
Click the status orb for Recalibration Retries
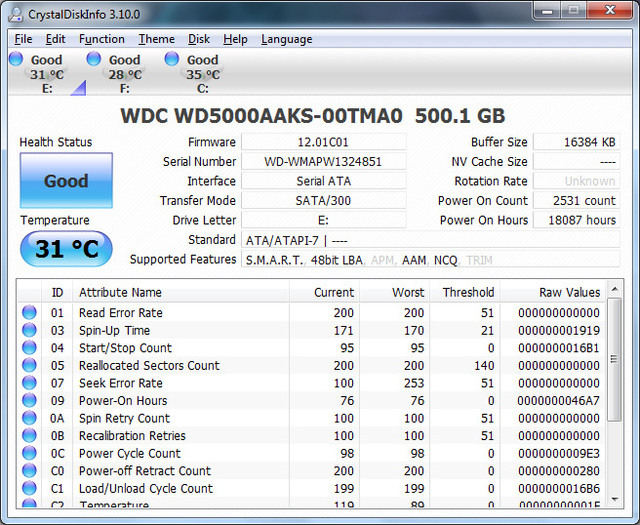[x=29, y=435]
